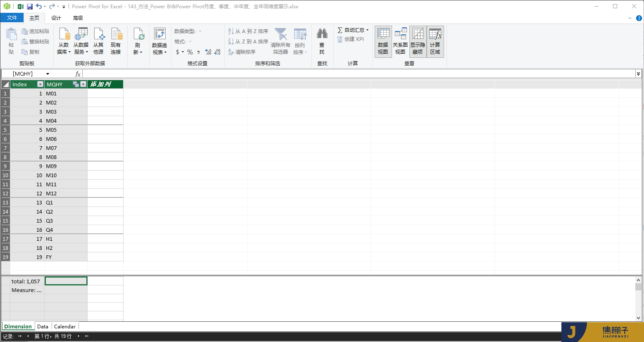Open currency symbol dropdown arrow
644x342 pixels.
[183, 52]
